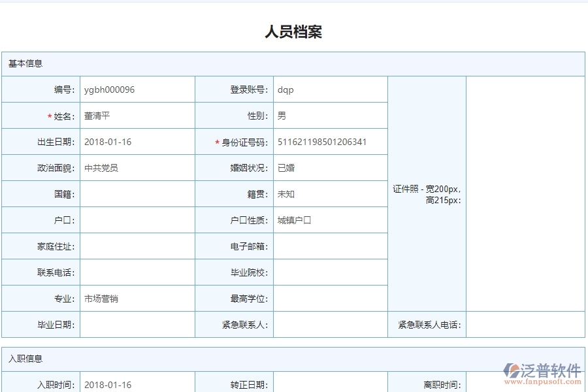Select the 编号 field showing ygbh000096
This screenshot has width=588, height=392.
(137, 90)
